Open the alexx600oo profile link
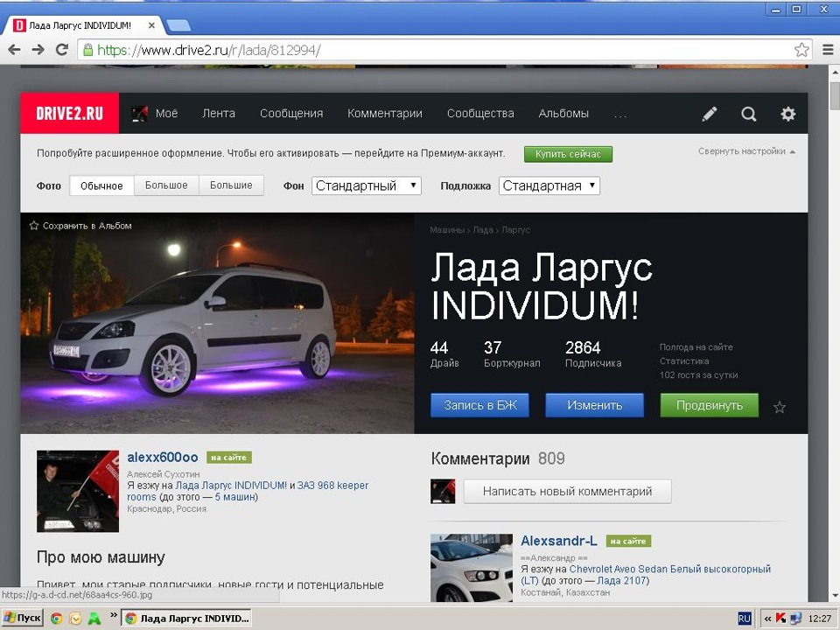840x630 pixels. pyautogui.click(x=163, y=458)
